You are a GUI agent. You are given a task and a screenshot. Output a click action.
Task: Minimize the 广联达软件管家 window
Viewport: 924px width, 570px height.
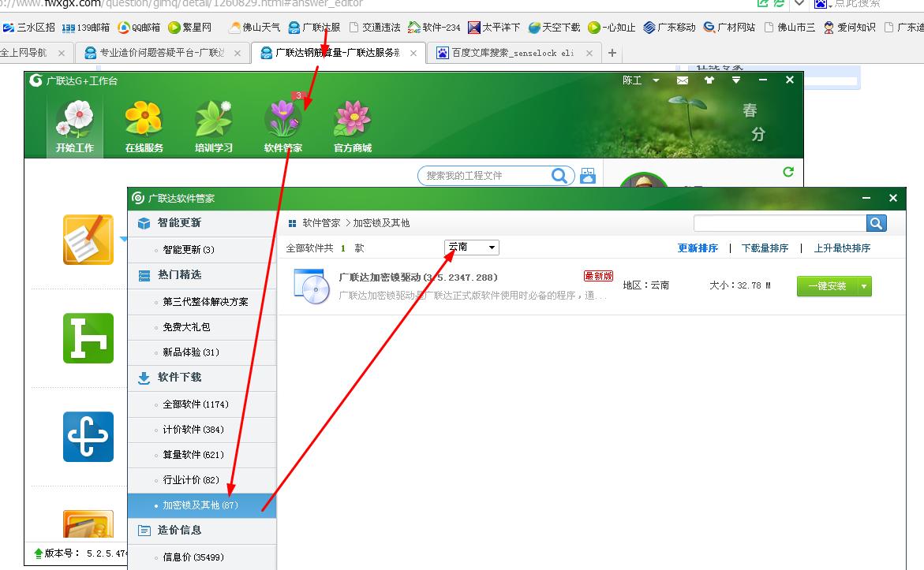click(x=866, y=199)
